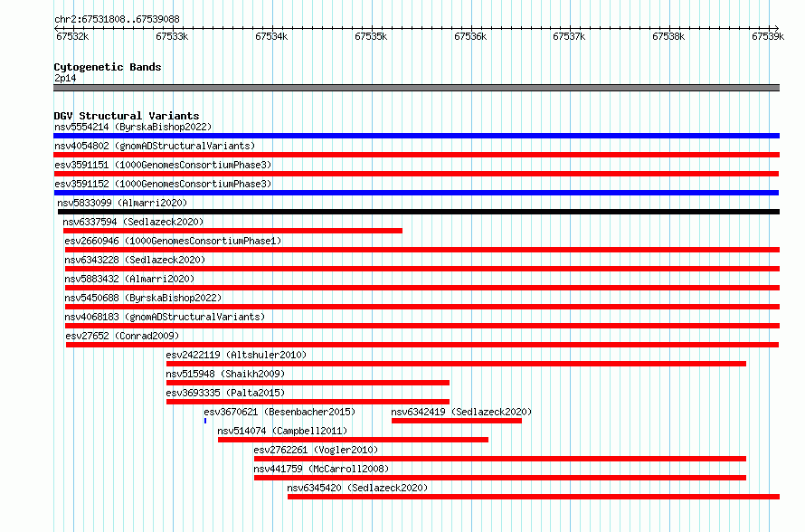The width and height of the screenshot is (805, 532).
Task: Click the nsv6342419 (Sedlazeck2020) label
Action: [461, 412]
